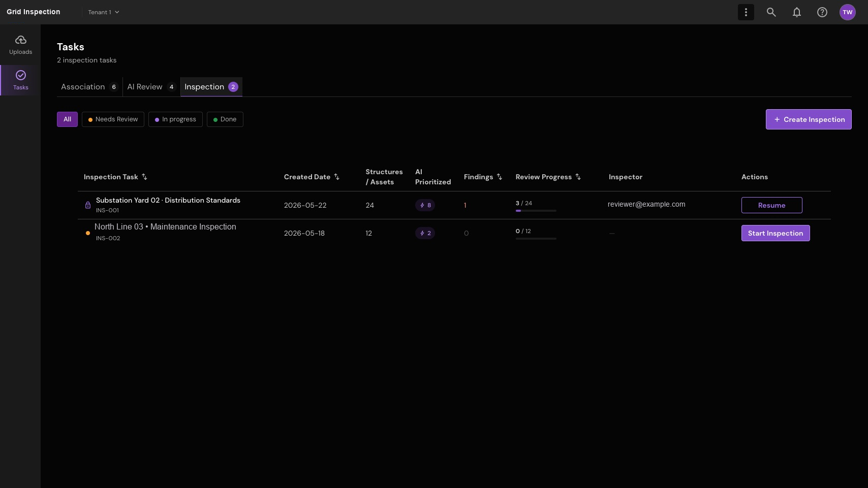Select the Inspection tab

pos(211,87)
